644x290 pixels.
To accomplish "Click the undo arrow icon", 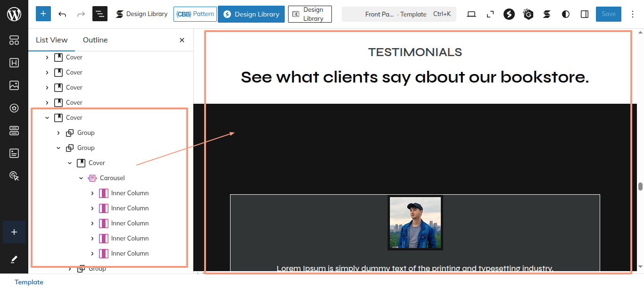I will 62,14.
